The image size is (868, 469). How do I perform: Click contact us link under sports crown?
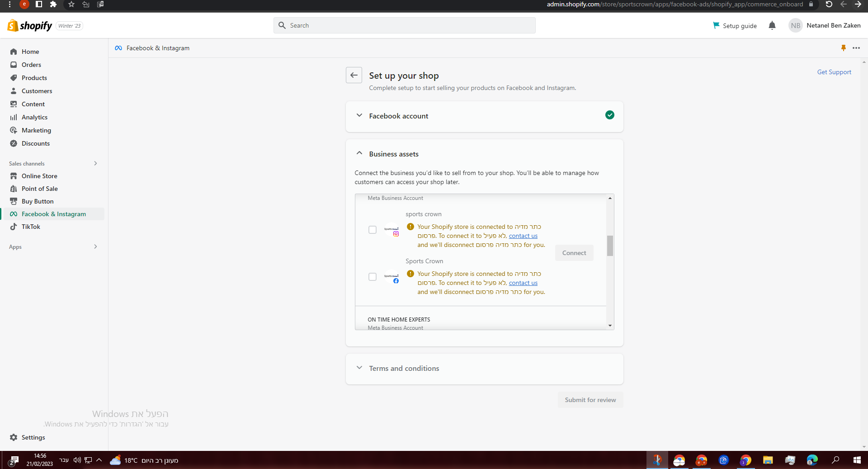(523, 236)
